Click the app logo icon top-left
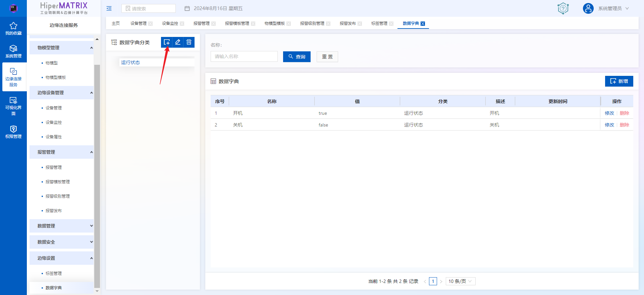 tap(13, 8)
